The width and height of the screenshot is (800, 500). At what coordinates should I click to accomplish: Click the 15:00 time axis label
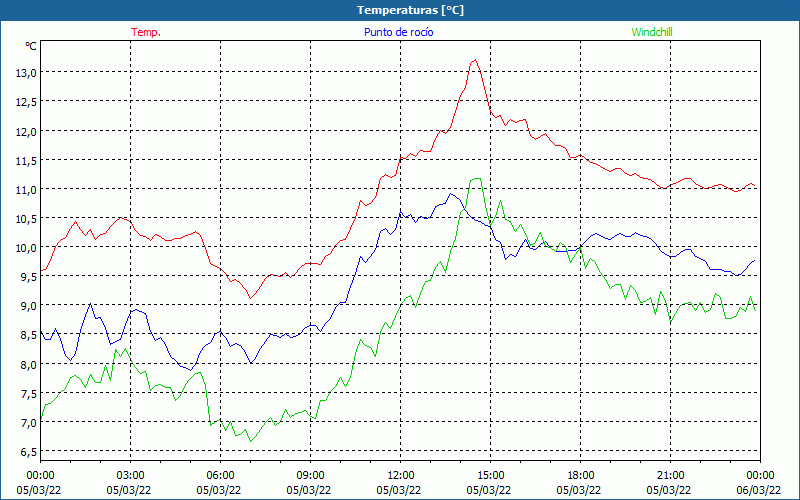coord(490,476)
